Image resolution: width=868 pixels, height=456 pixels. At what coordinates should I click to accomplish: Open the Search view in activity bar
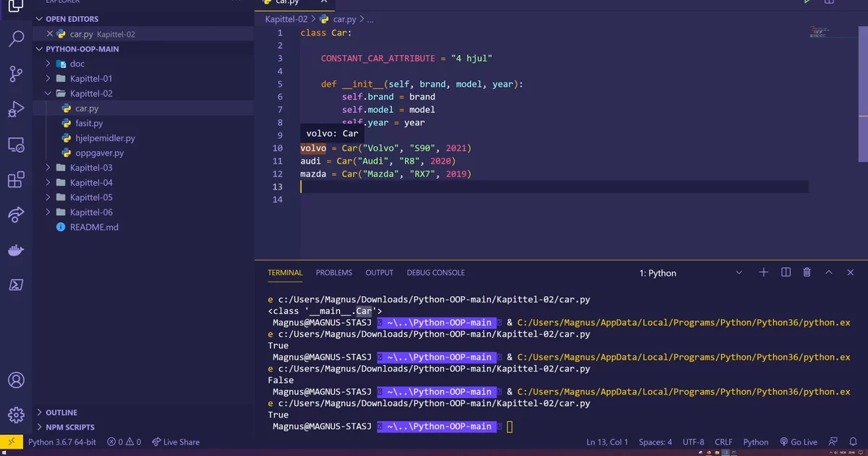(16, 39)
